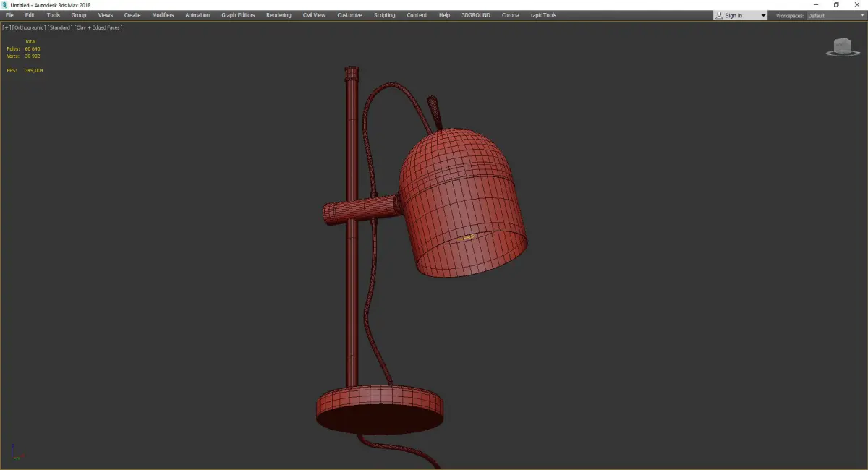The width and height of the screenshot is (868, 470).
Task: Open the Rendering menu
Action: pyautogui.click(x=278, y=15)
